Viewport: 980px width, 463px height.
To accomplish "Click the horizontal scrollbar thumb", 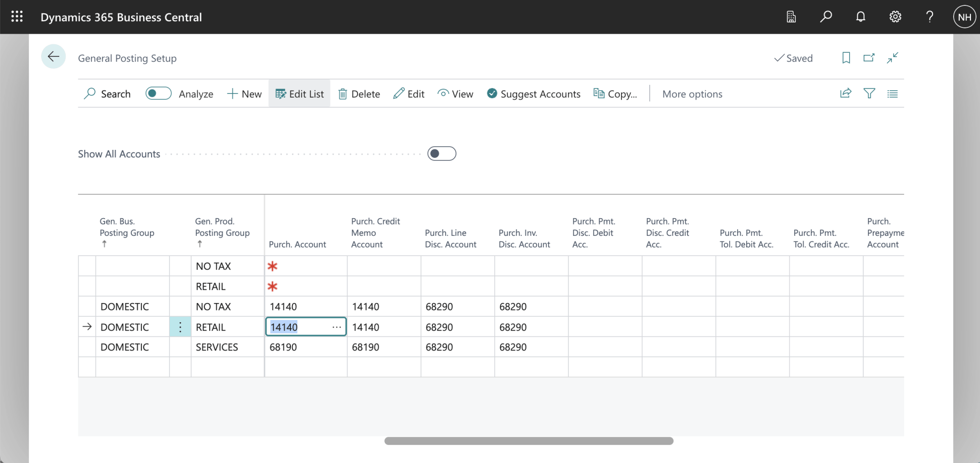I will (528, 441).
